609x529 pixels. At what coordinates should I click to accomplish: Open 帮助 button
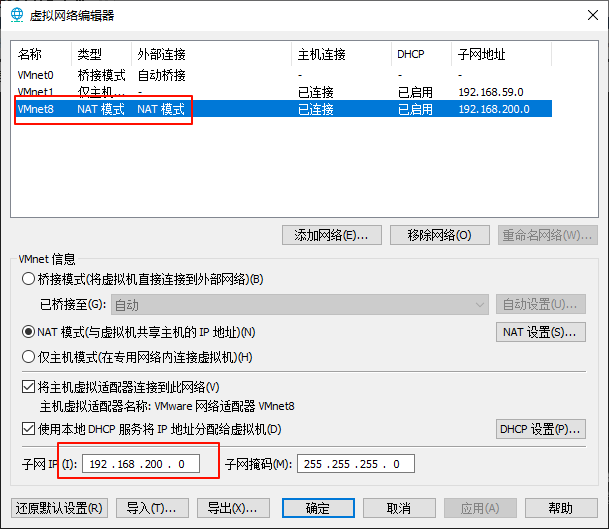561,508
